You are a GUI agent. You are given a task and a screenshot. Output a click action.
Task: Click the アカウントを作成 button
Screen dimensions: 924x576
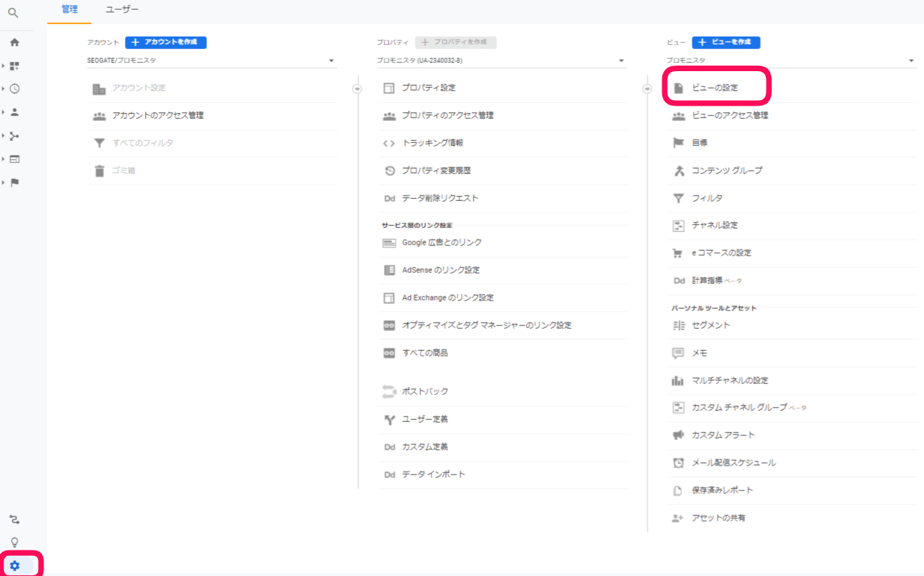point(166,43)
